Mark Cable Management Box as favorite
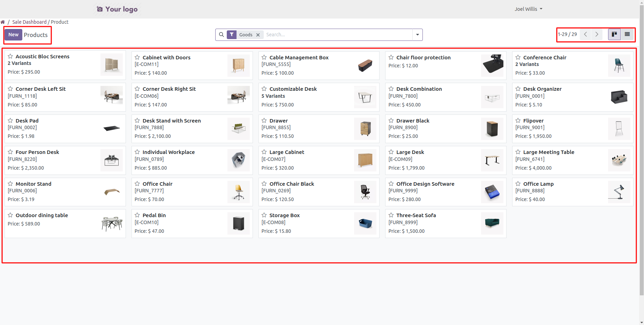644x325 pixels. (x=264, y=57)
